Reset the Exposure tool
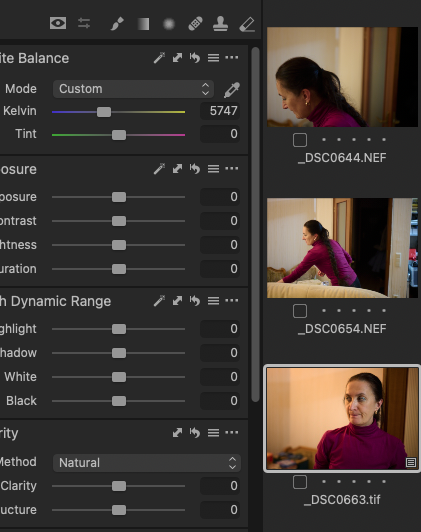This screenshot has height=532, width=421. click(195, 169)
